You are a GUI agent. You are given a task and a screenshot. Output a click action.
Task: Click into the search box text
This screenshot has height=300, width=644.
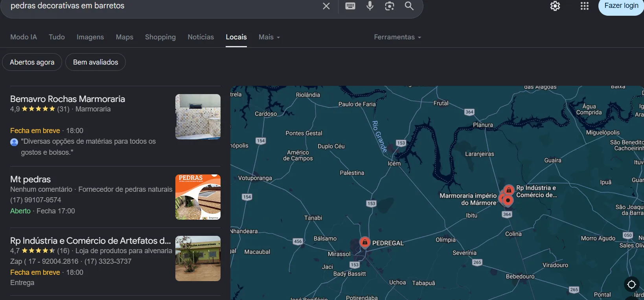[67, 6]
